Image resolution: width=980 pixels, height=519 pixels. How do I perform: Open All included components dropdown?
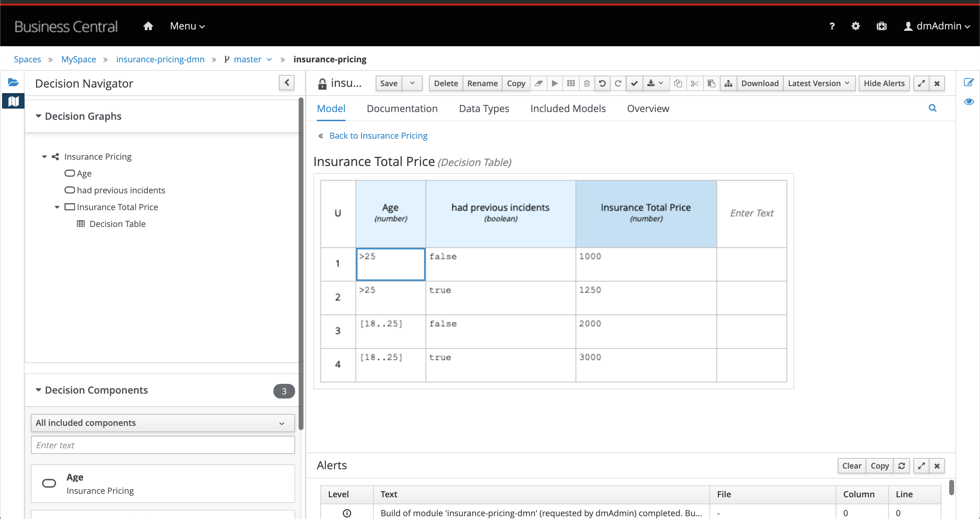click(162, 423)
